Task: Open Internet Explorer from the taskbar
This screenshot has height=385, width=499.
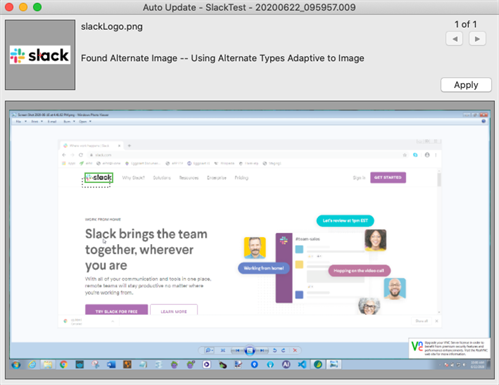Action: 32,365
